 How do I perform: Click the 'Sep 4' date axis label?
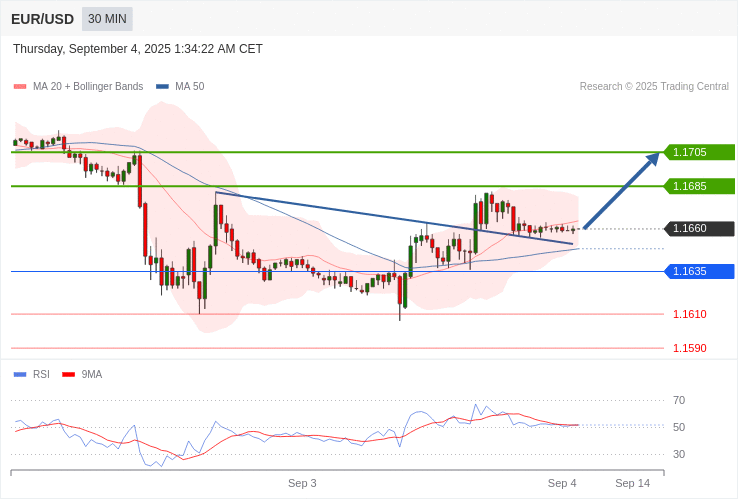click(x=562, y=483)
